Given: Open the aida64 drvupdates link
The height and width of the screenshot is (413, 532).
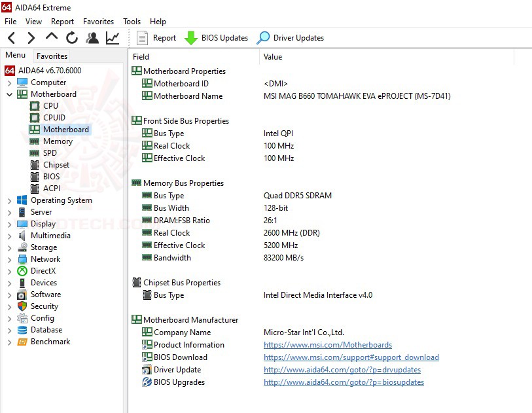Looking at the screenshot, I should [342, 370].
